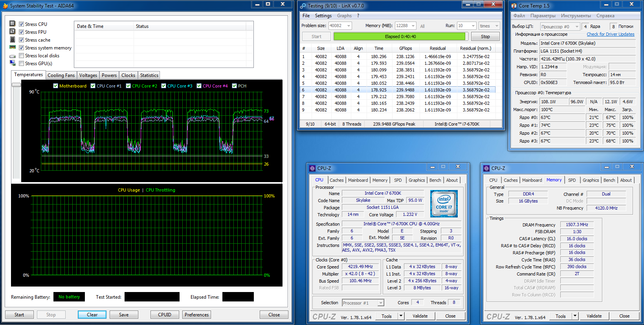The width and height of the screenshot is (644, 325).
Task: Open the SPD tab in the CPU-Z memory window
Action: coord(572,180)
